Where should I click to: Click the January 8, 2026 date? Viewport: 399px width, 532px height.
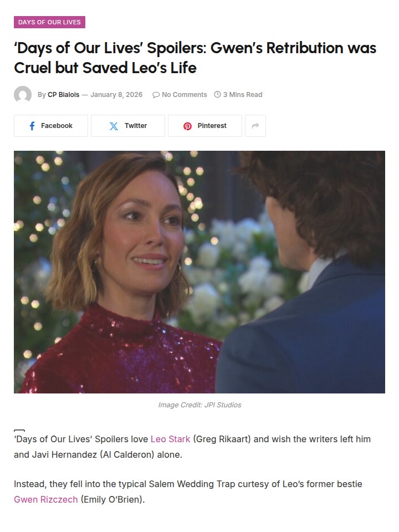pyautogui.click(x=116, y=95)
